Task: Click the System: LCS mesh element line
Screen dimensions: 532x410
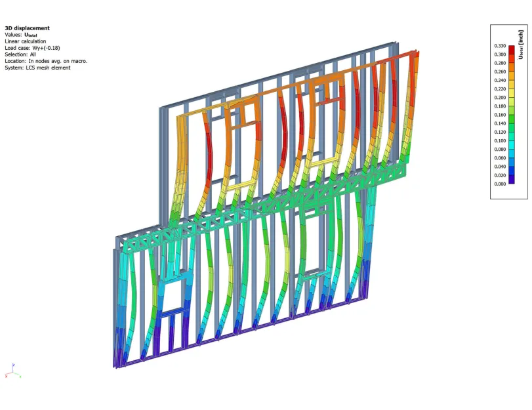Action: 37,68
